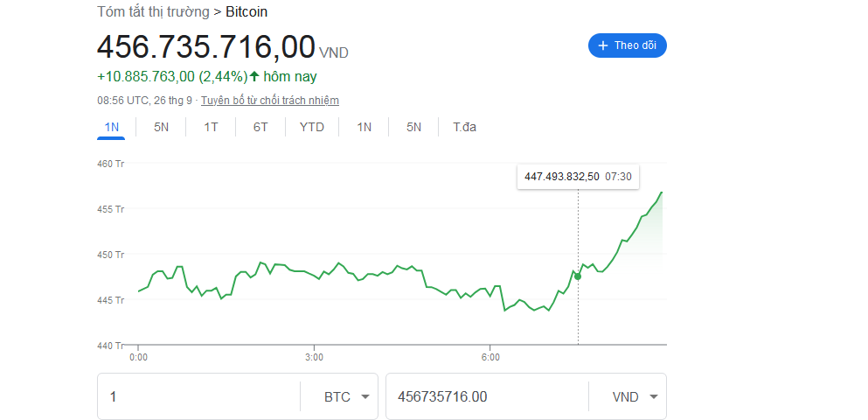Click the BTC amount input field
Image resolution: width=868 pixels, height=420 pixels.
(x=201, y=397)
